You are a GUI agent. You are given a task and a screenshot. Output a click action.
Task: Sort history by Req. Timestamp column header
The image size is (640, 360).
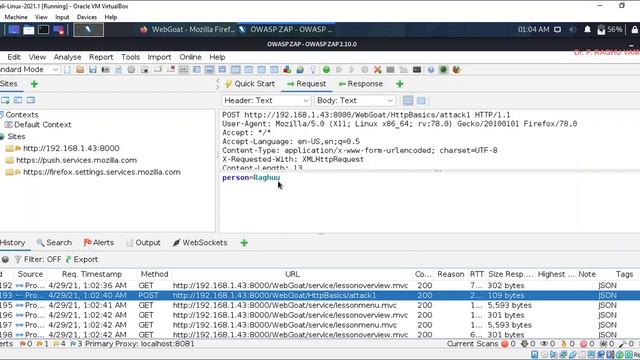pos(92,274)
